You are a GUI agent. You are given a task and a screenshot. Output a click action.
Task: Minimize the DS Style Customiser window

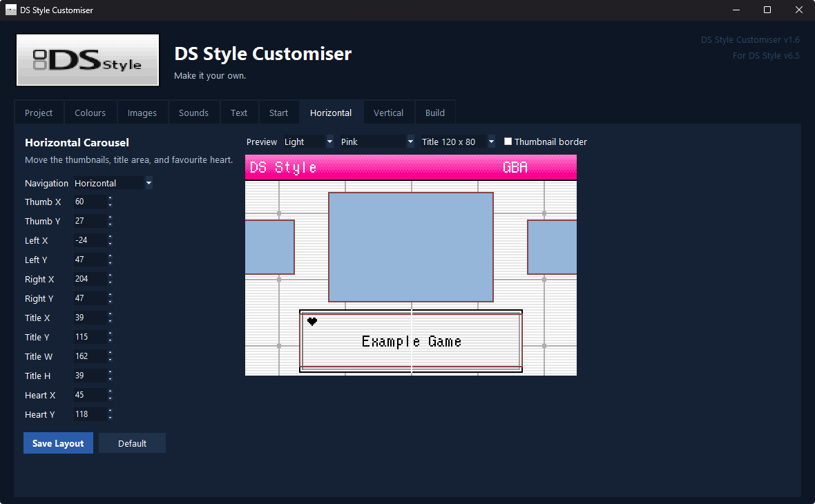pyautogui.click(x=736, y=10)
